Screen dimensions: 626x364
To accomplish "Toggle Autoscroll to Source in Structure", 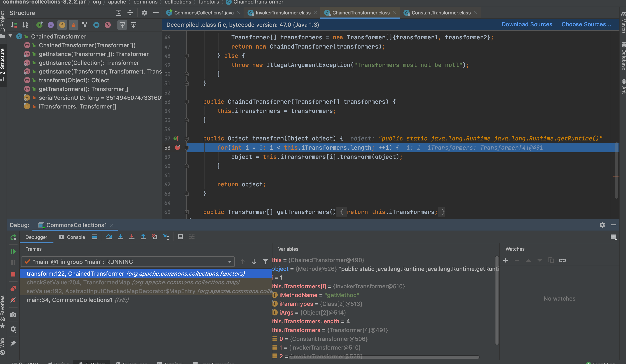I will 122,25.
